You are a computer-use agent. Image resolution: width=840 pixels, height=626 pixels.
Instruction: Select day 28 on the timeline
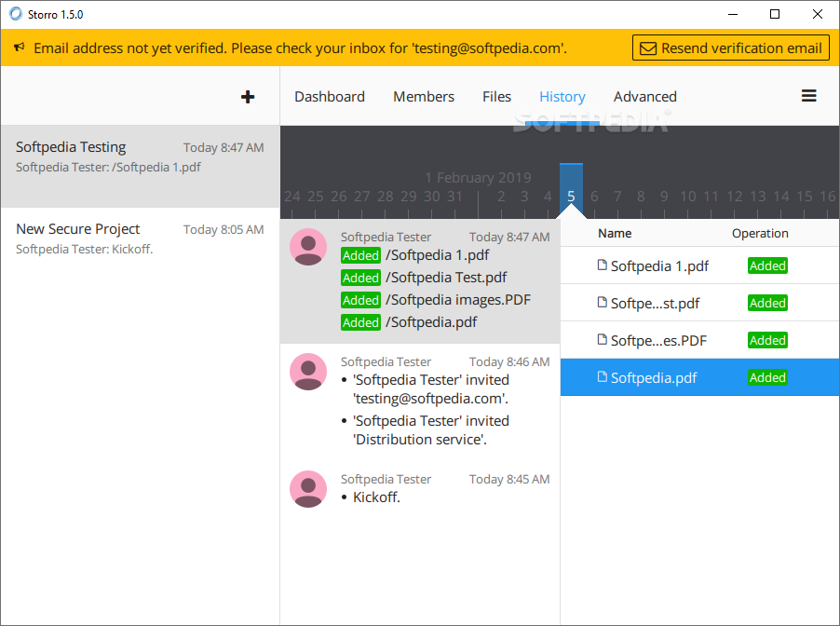point(386,197)
